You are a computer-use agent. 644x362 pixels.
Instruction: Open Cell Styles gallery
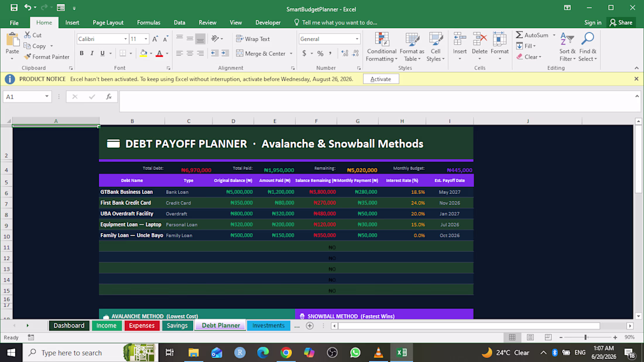[436, 47]
